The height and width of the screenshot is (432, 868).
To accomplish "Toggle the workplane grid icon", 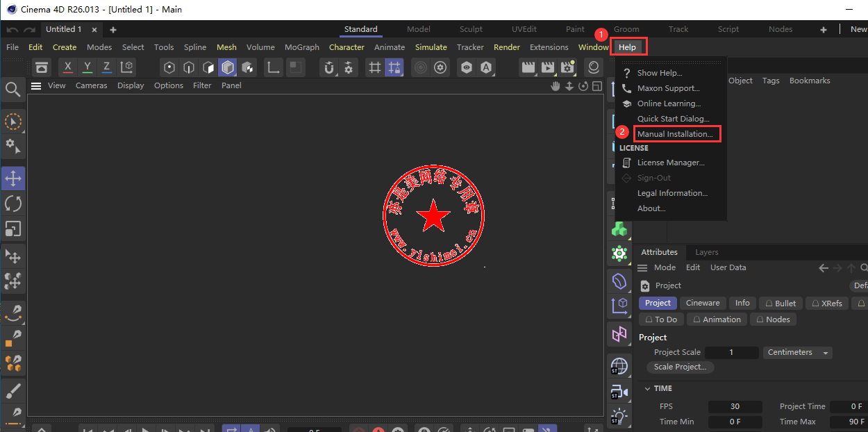I will point(375,67).
